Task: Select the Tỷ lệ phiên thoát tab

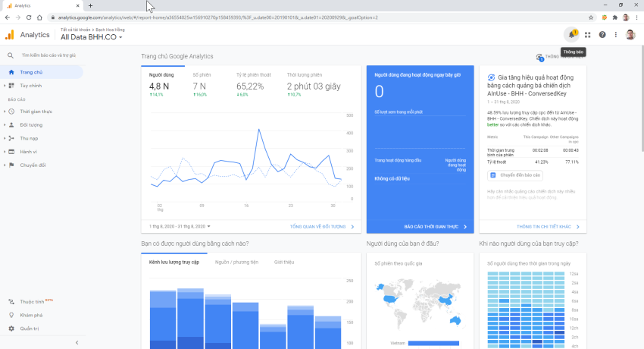Action: point(253,84)
